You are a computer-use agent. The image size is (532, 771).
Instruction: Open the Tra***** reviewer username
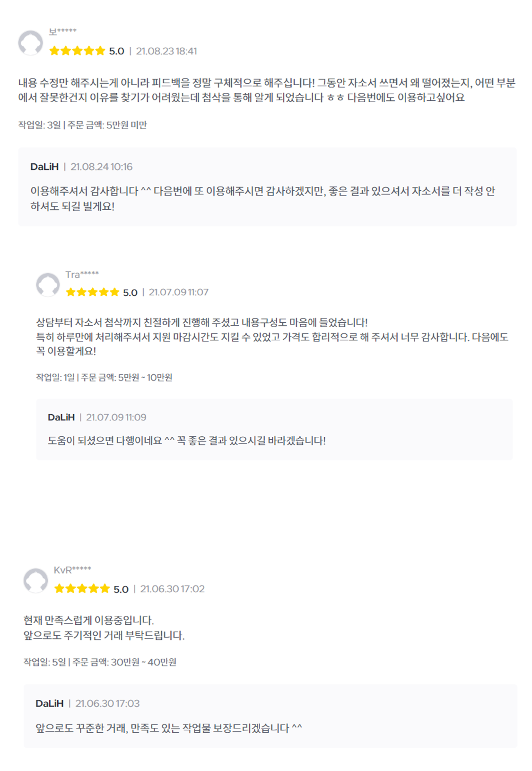tap(82, 275)
